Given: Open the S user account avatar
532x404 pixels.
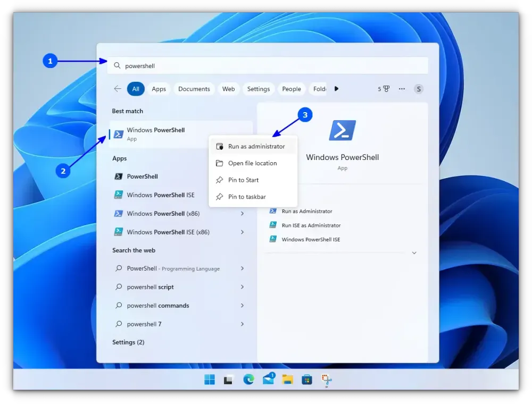Looking at the screenshot, I should coord(419,89).
